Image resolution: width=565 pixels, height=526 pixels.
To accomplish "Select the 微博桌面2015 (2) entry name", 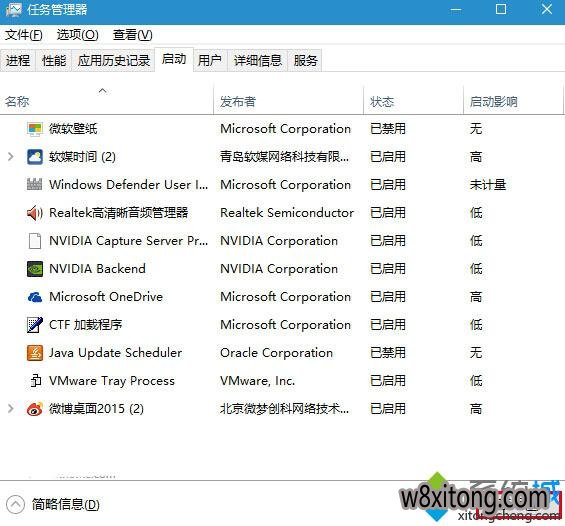I will click(x=96, y=409).
